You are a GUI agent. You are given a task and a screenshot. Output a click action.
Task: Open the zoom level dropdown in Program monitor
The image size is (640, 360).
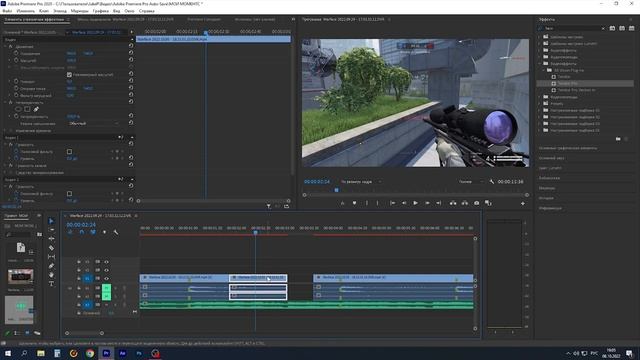tap(361, 182)
